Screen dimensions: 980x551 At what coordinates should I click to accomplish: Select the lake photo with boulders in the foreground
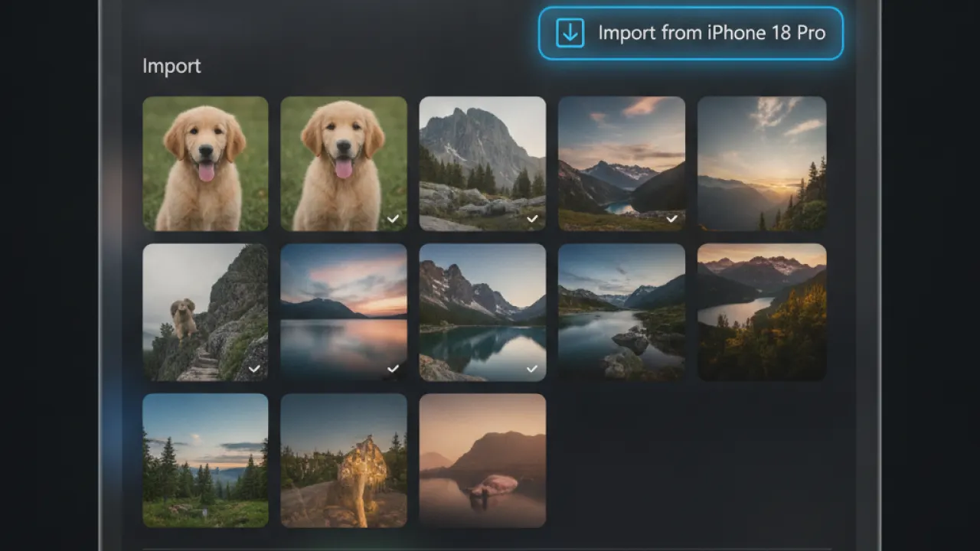[x=622, y=312]
